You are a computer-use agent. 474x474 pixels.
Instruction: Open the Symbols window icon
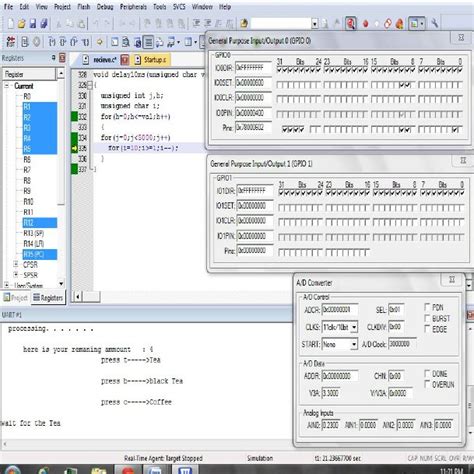point(137,42)
